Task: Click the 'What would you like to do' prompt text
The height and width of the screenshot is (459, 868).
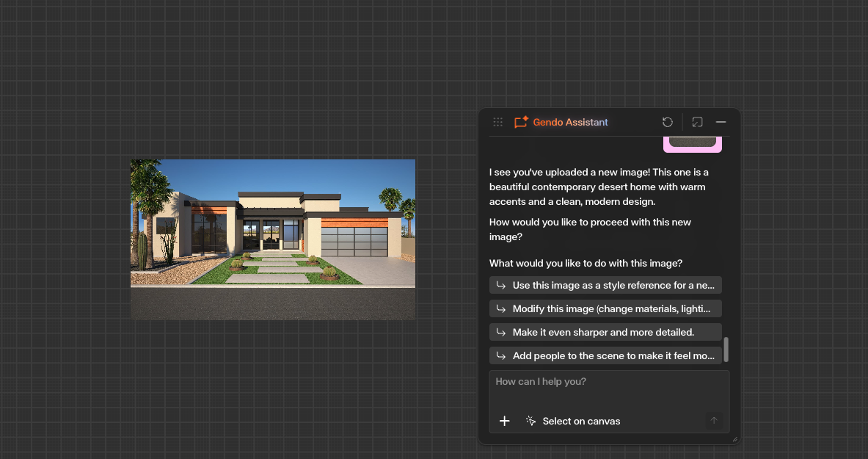Action: click(586, 263)
